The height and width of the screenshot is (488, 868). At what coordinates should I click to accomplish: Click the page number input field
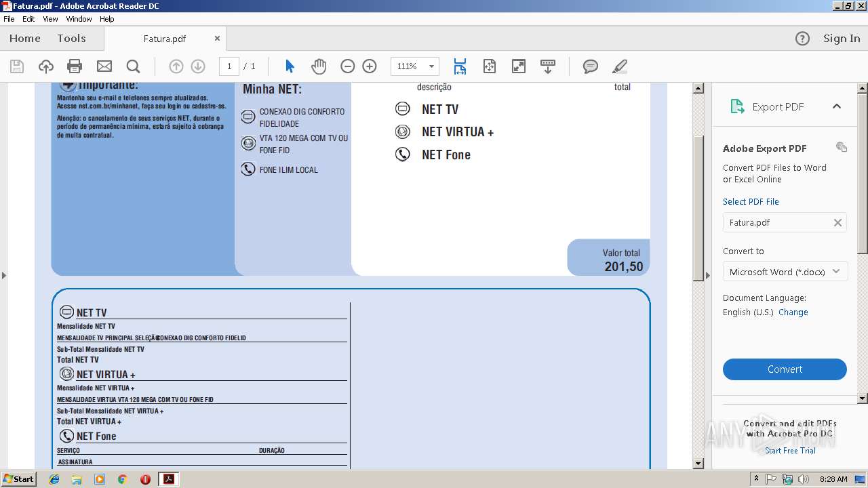click(x=229, y=66)
